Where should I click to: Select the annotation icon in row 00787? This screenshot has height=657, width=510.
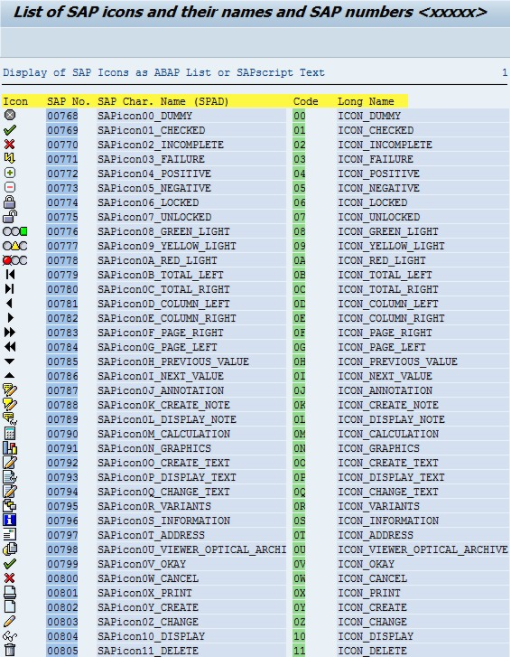click(x=10, y=390)
